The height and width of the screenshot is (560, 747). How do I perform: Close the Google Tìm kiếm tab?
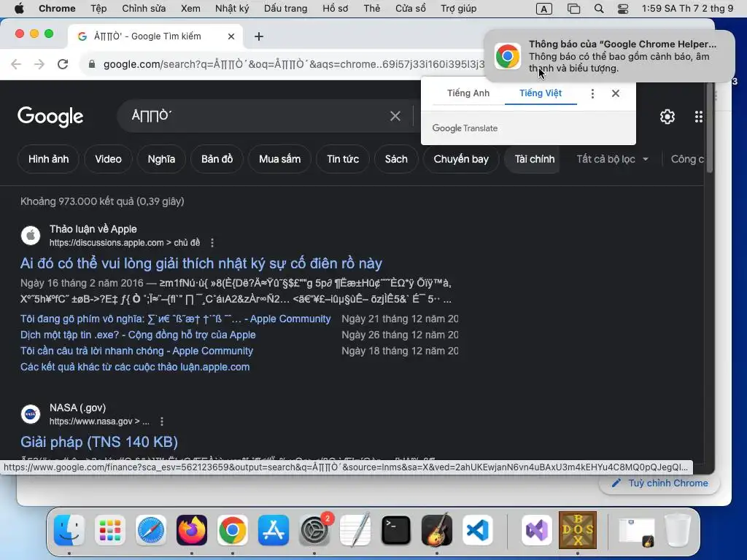click(231, 36)
